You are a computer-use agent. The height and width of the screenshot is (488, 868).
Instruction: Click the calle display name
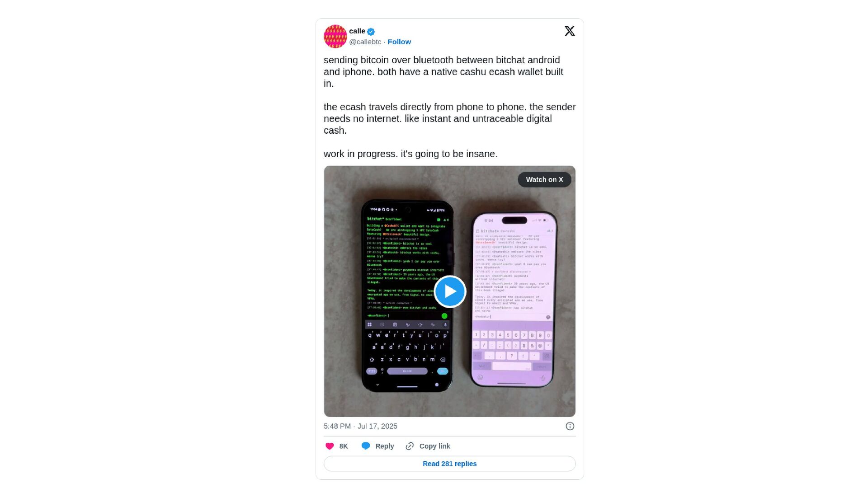tap(357, 31)
